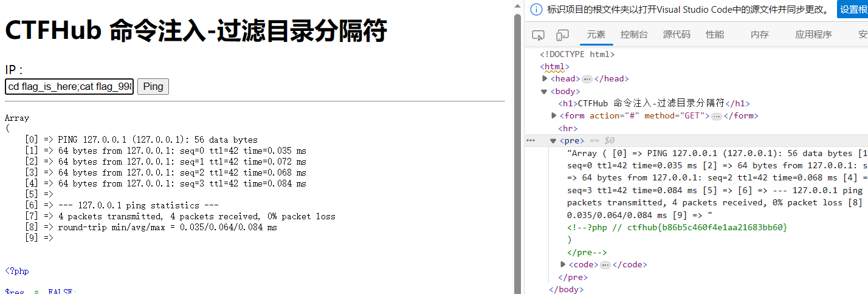
Task: Click the closing /pre--> comment line
Action: point(587,252)
